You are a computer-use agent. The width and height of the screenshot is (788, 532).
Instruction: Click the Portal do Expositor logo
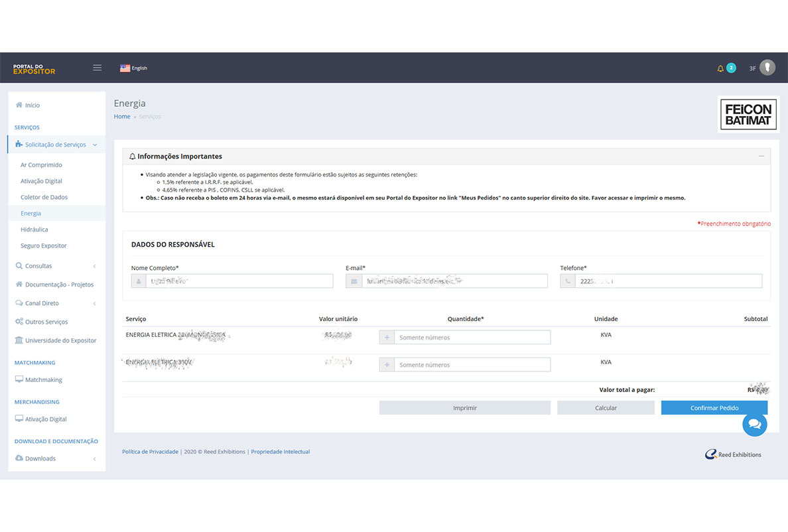[34, 70]
